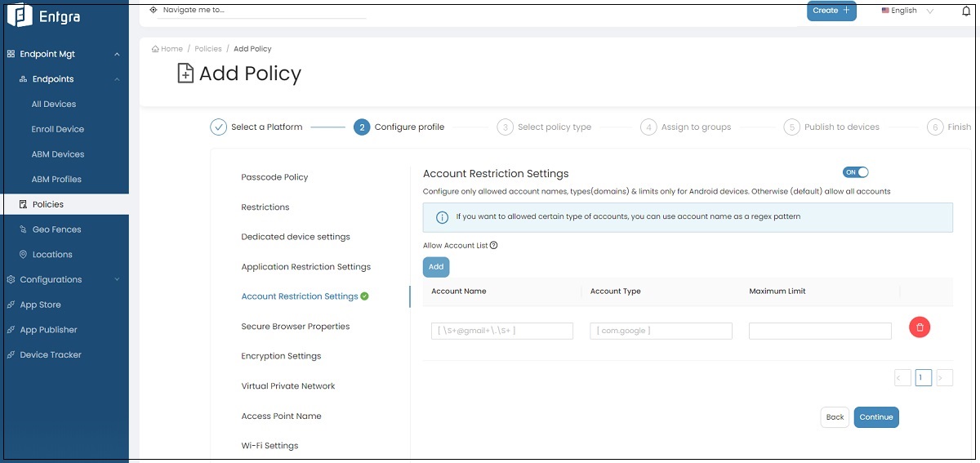
Task: Click the plus icon on Create button
Action: (846, 11)
